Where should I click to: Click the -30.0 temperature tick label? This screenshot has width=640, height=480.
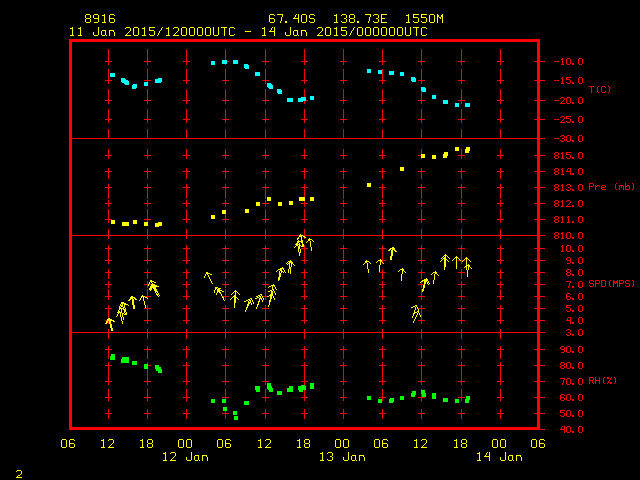click(x=569, y=139)
